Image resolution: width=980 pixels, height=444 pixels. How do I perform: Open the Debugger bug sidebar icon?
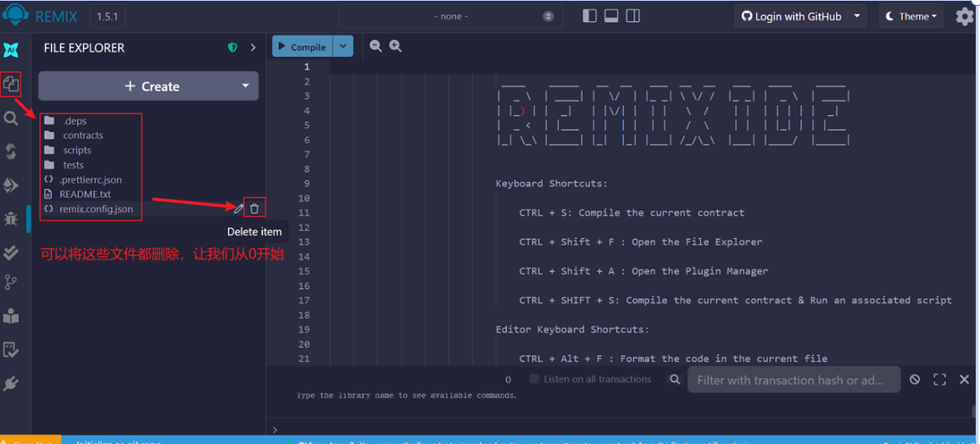coord(11,219)
